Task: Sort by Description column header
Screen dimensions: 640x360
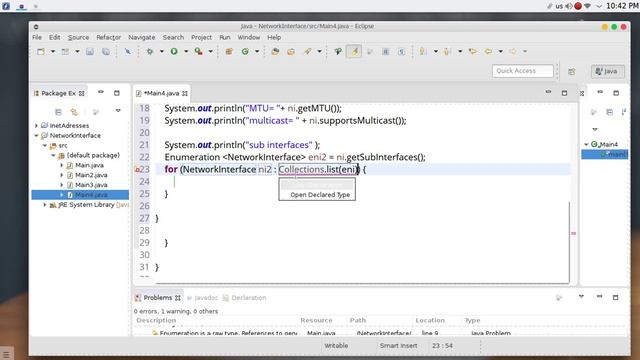Action: pyautogui.click(x=156, y=320)
